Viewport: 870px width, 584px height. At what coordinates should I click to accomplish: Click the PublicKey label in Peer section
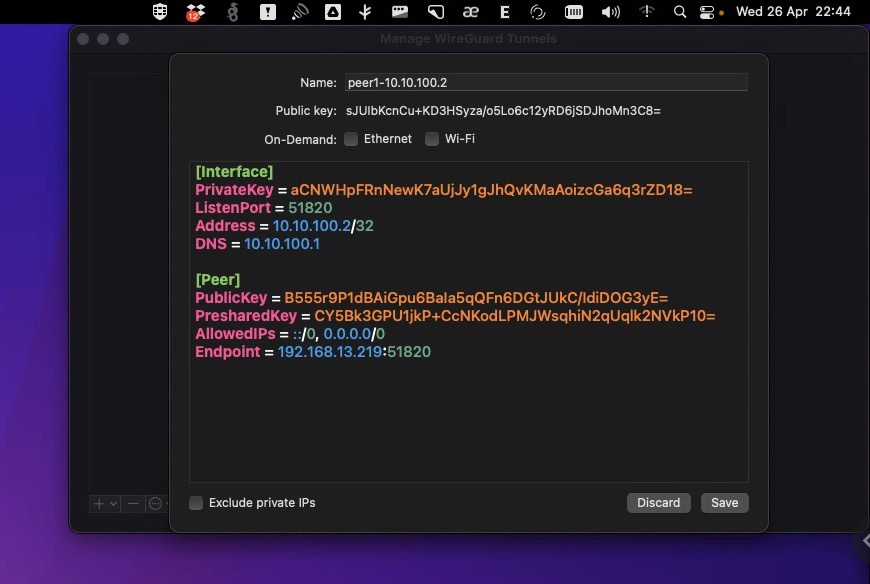pos(231,297)
